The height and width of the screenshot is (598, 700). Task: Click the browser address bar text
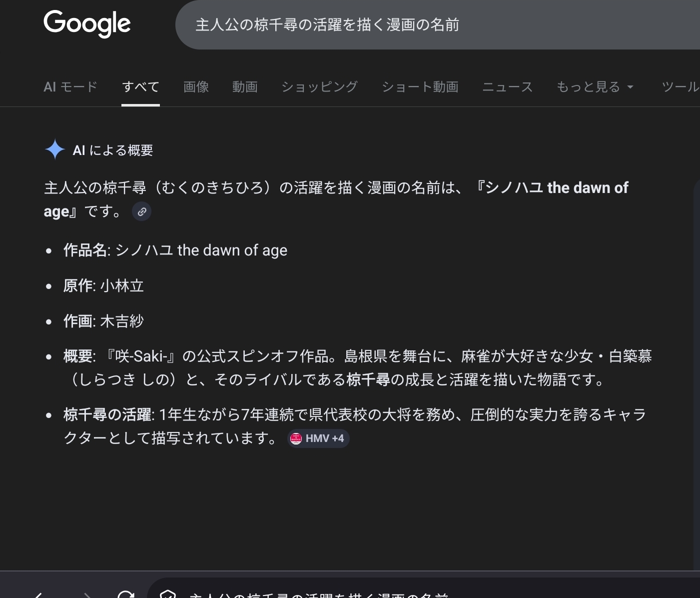pyautogui.click(x=320, y=594)
